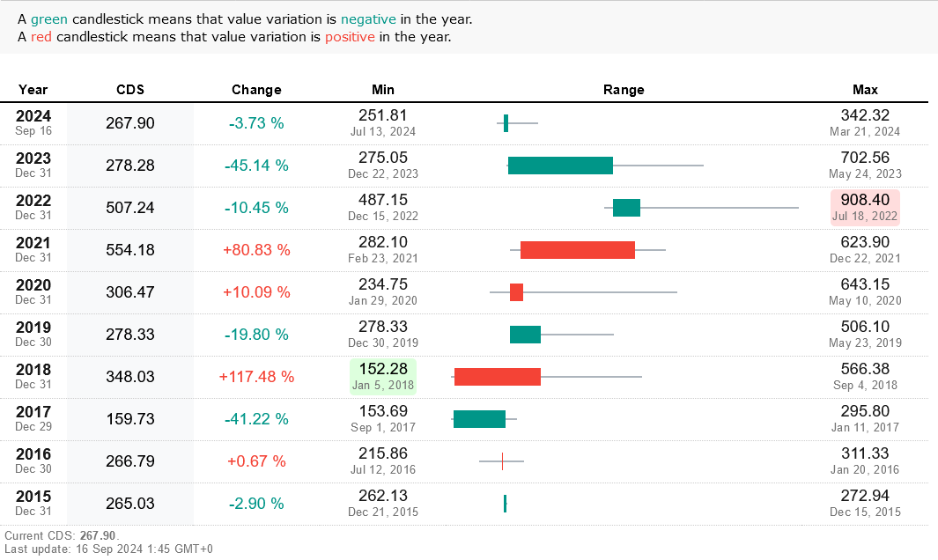Click the Min column header
This screenshot has width=938, height=560.
point(383,90)
